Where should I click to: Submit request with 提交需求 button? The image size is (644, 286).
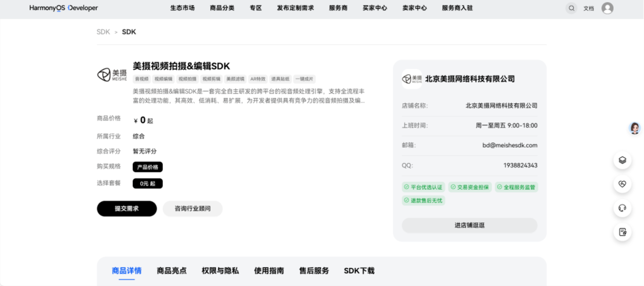[127, 208]
